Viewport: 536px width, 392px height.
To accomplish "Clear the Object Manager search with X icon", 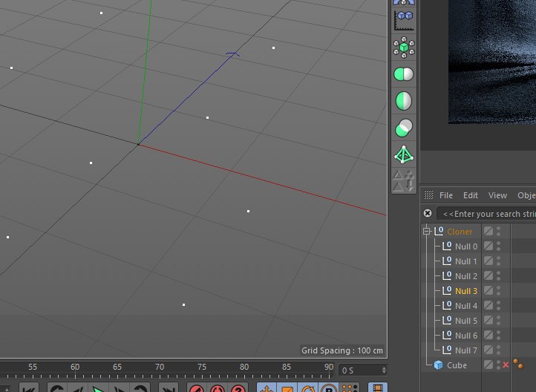I will (x=428, y=213).
